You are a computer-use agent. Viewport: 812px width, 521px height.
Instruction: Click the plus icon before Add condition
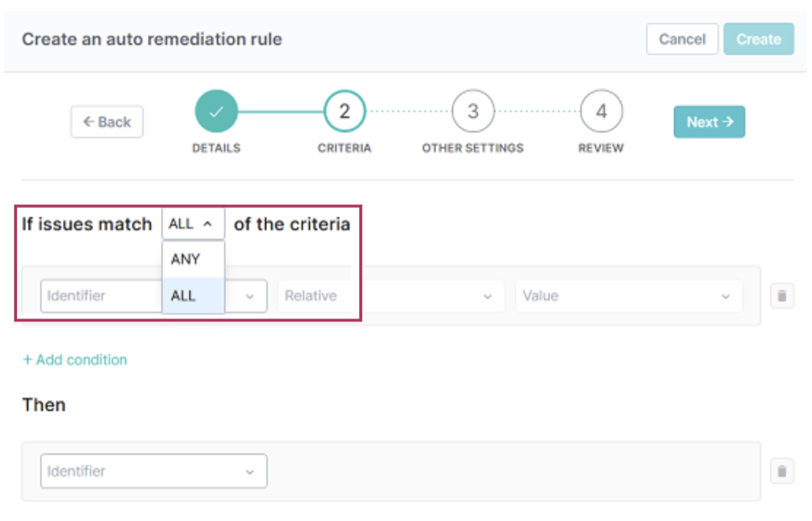click(x=29, y=359)
